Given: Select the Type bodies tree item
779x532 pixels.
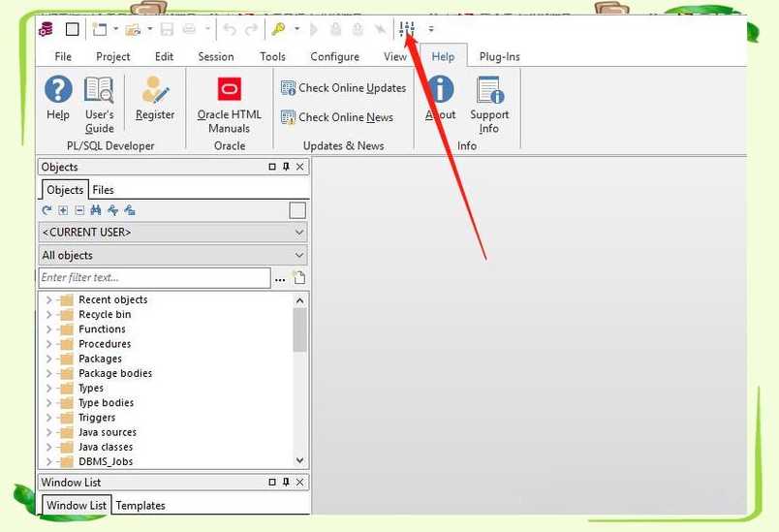Looking at the screenshot, I should tap(106, 402).
